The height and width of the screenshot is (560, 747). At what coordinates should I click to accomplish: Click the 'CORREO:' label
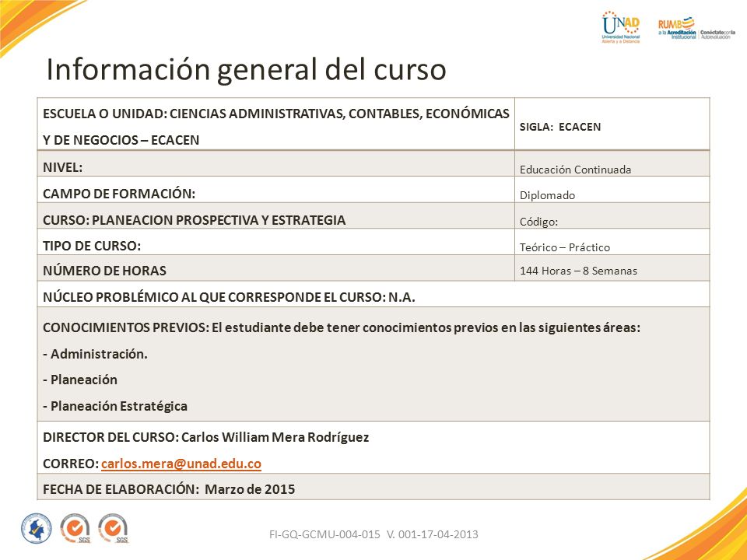pyautogui.click(x=71, y=464)
